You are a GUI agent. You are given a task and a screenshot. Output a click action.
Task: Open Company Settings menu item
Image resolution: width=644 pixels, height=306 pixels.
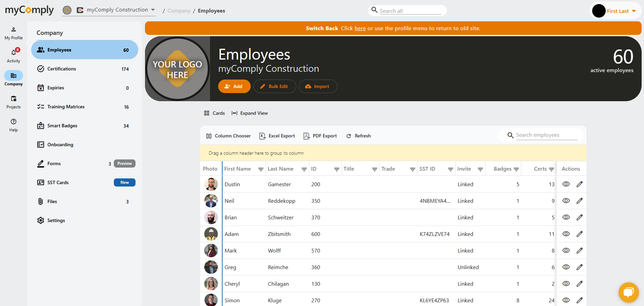(85, 220)
